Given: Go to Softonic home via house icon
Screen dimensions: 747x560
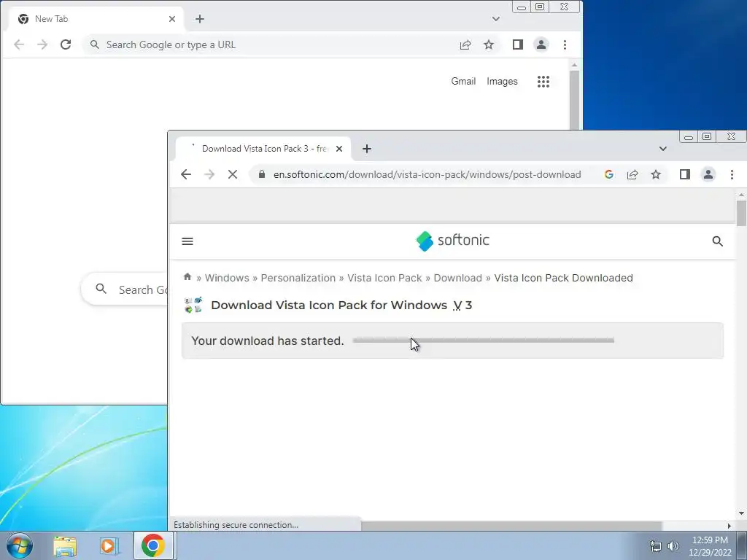Looking at the screenshot, I should point(187,277).
